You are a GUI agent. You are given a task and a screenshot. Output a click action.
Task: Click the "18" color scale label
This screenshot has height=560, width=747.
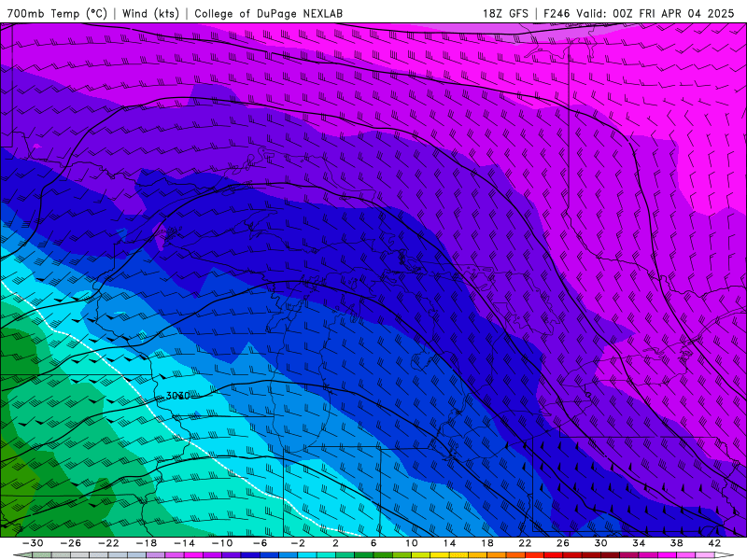point(486,543)
